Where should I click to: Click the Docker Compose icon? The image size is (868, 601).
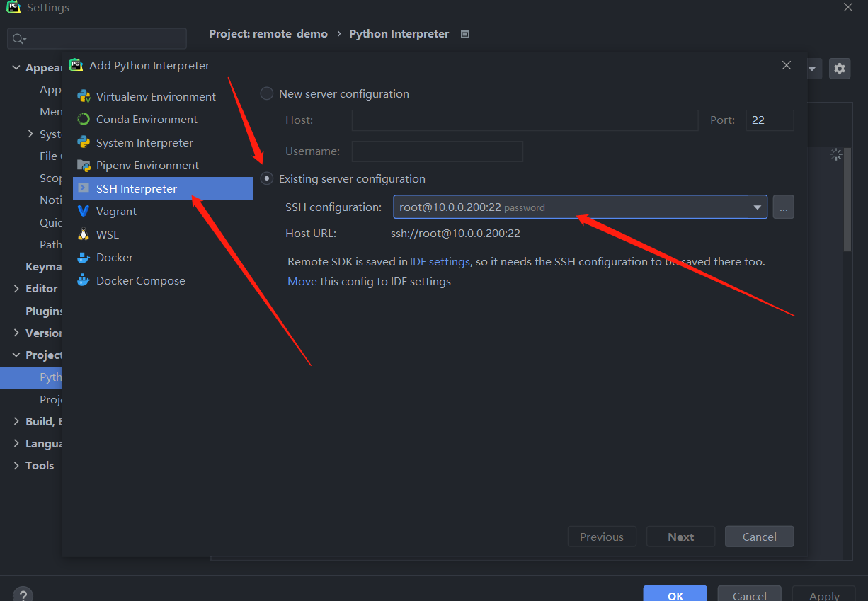click(84, 280)
